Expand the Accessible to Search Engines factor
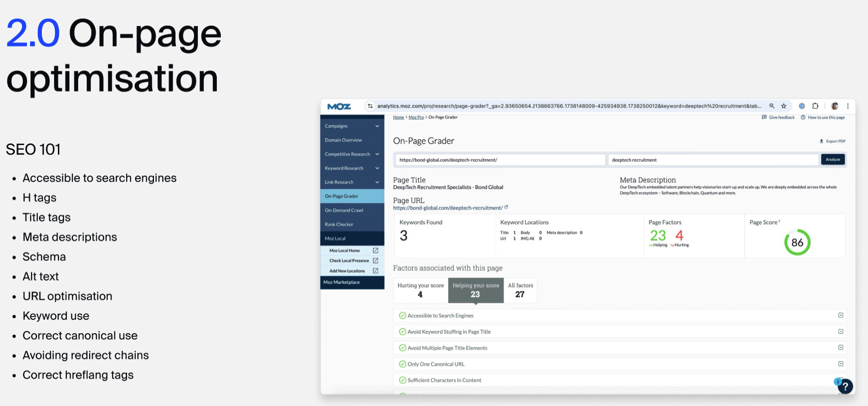The image size is (868, 406). coord(841,315)
